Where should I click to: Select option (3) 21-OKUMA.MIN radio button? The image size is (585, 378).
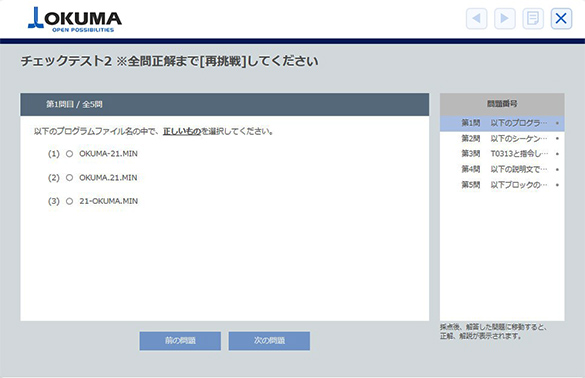click(69, 201)
